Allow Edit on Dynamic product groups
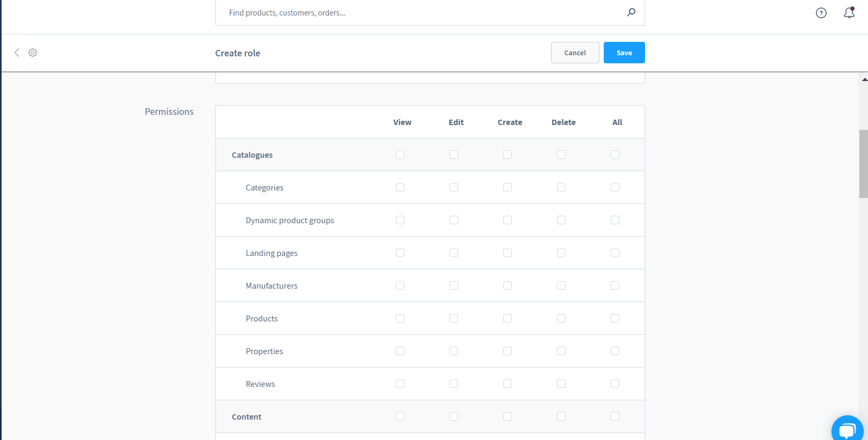Screen dimensions: 868x440 [454, 220]
